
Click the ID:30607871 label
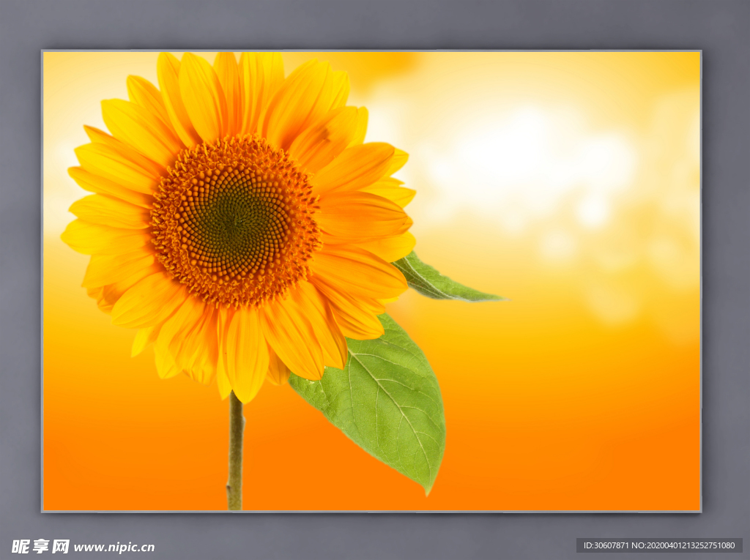point(605,545)
